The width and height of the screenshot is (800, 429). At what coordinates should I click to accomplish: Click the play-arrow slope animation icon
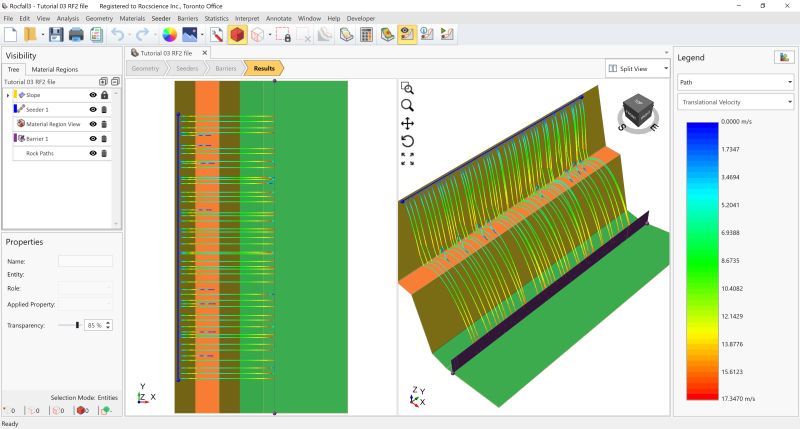pyautogui.click(x=447, y=35)
